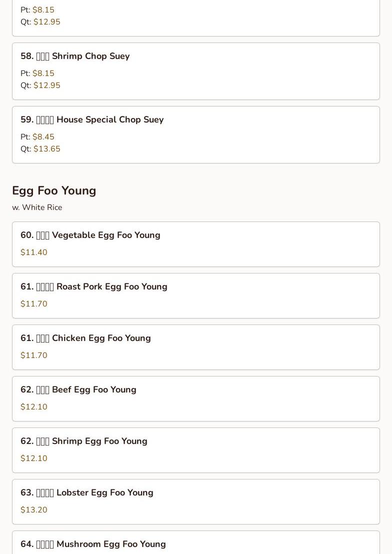Click the 'w. White Rice' section note
This screenshot has height=554, width=392.
tap(37, 207)
